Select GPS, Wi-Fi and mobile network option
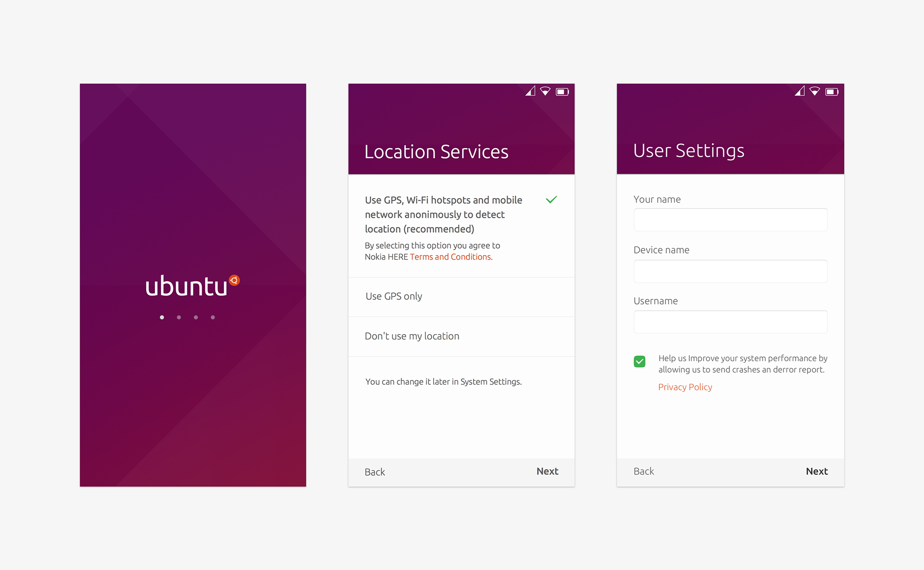924x570 pixels. (x=443, y=215)
